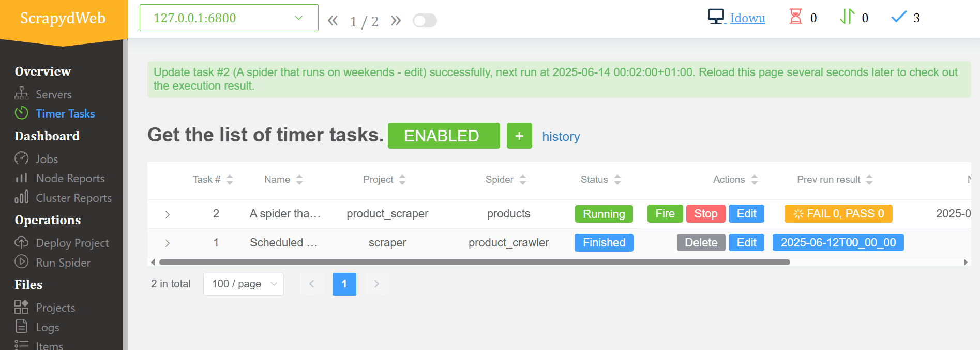Click the monitor icon beside Idowu
The image size is (980, 350).
click(x=716, y=17)
